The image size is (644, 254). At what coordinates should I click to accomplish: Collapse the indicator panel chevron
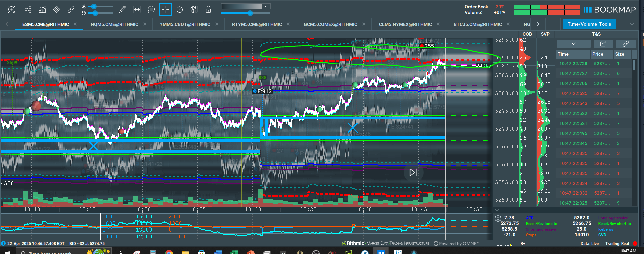point(497,210)
